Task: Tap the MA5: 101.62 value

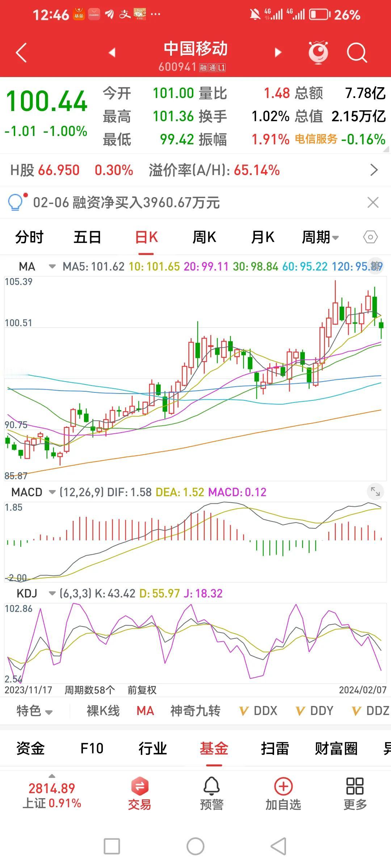Action: point(93,267)
